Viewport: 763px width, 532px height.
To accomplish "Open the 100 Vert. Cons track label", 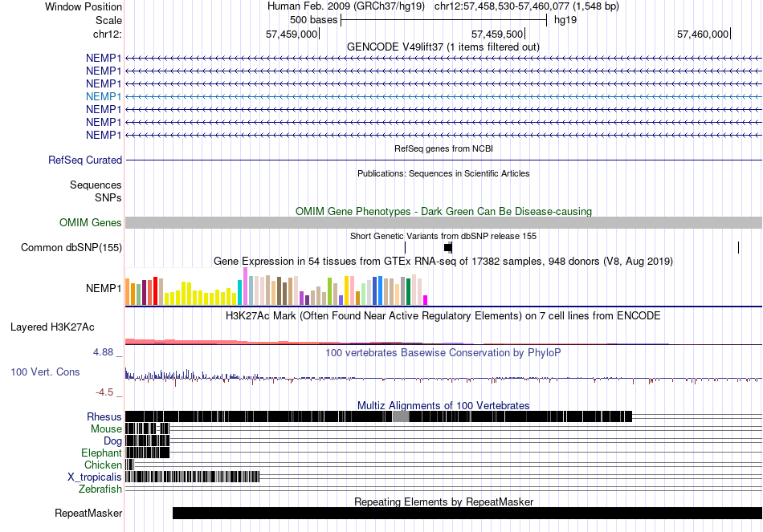I will [45, 372].
